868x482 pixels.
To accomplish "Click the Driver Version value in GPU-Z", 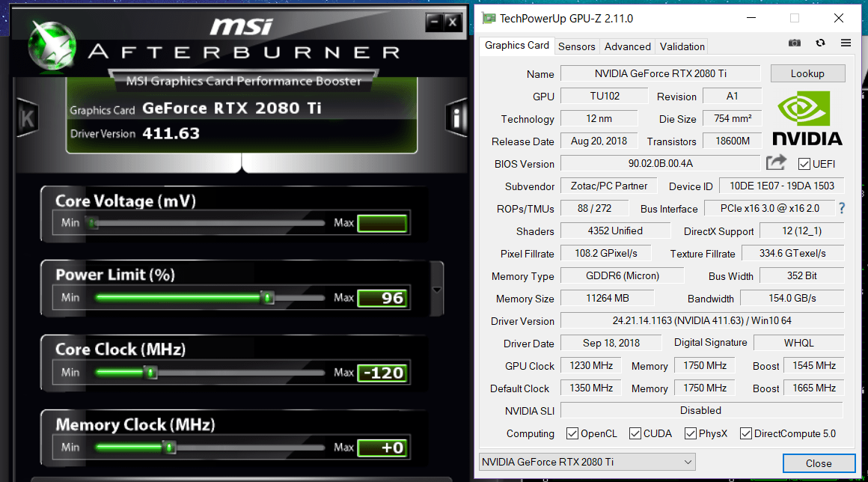I will point(702,321).
